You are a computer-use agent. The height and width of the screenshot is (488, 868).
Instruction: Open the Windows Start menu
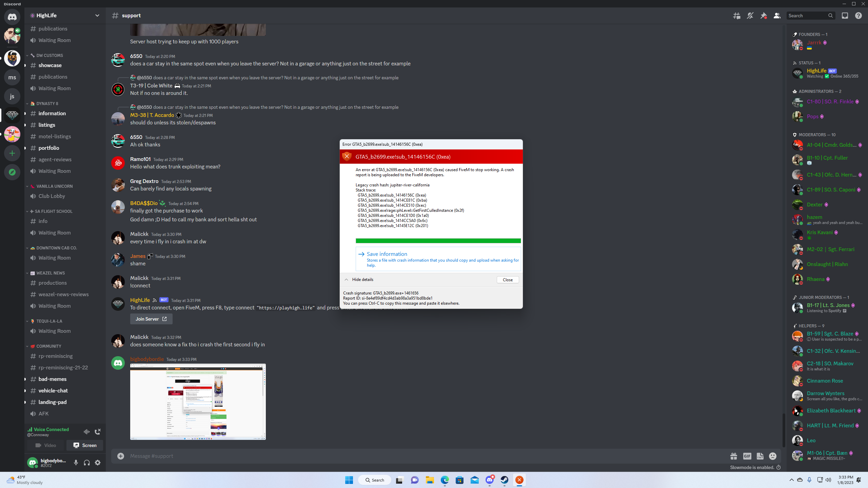pos(349,480)
